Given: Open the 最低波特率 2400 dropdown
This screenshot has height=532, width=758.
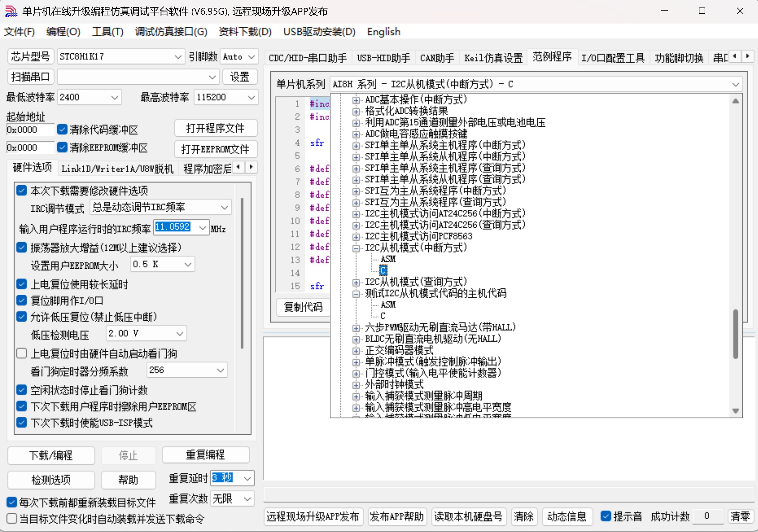Looking at the screenshot, I should click(89, 97).
